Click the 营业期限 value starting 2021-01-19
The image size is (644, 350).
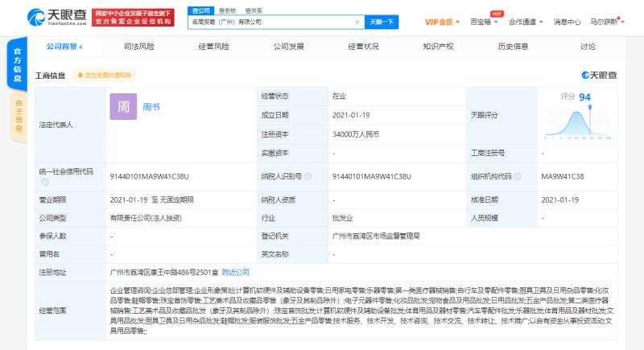pyautogui.click(x=151, y=200)
